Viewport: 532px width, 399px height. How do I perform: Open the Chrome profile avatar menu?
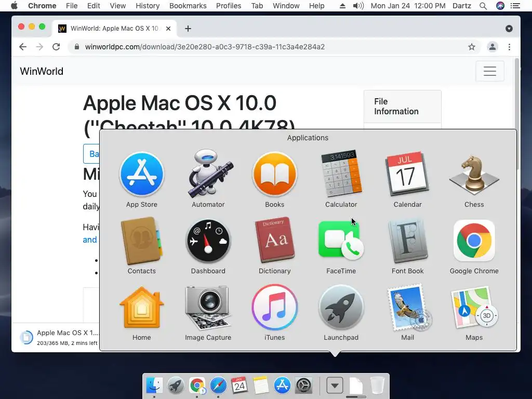coord(493,47)
